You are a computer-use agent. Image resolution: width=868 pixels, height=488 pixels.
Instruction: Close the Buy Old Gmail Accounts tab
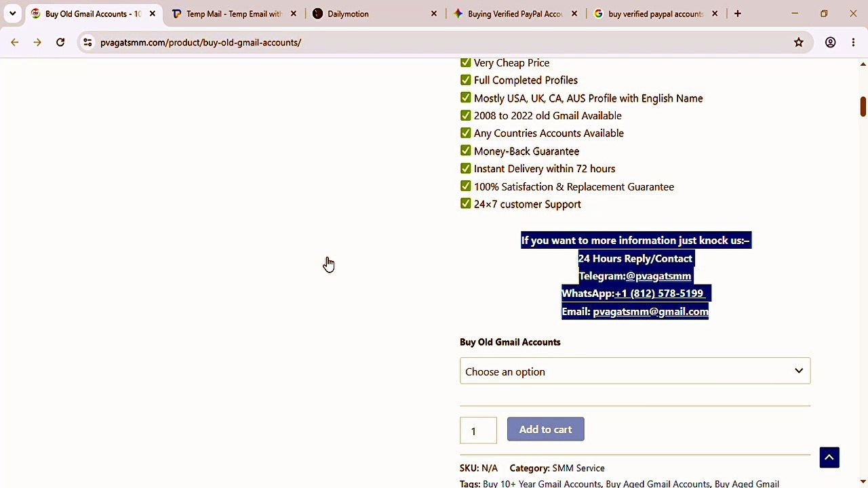[153, 14]
